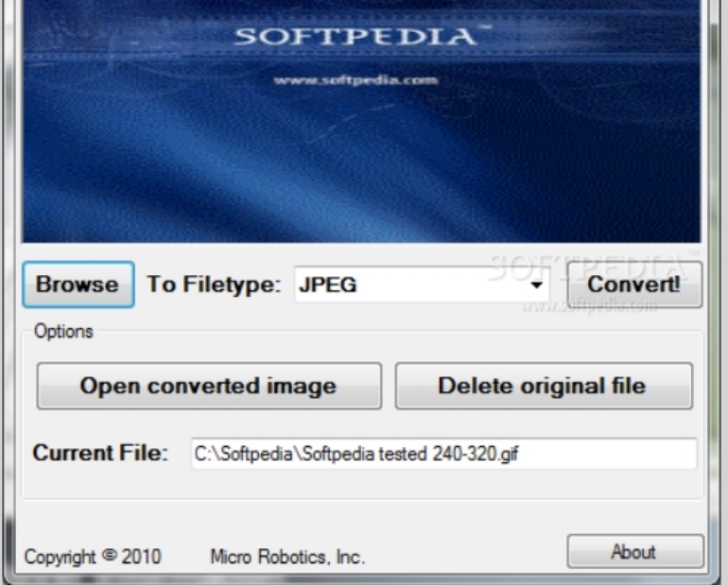Image resolution: width=728 pixels, height=585 pixels.
Task: Click the Browse button
Action: (78, 284)
